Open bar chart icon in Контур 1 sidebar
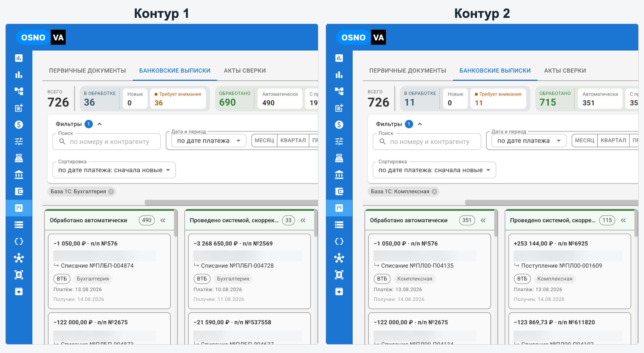The width and height of the screenshot is (644, 353). (x=19, y=75)
